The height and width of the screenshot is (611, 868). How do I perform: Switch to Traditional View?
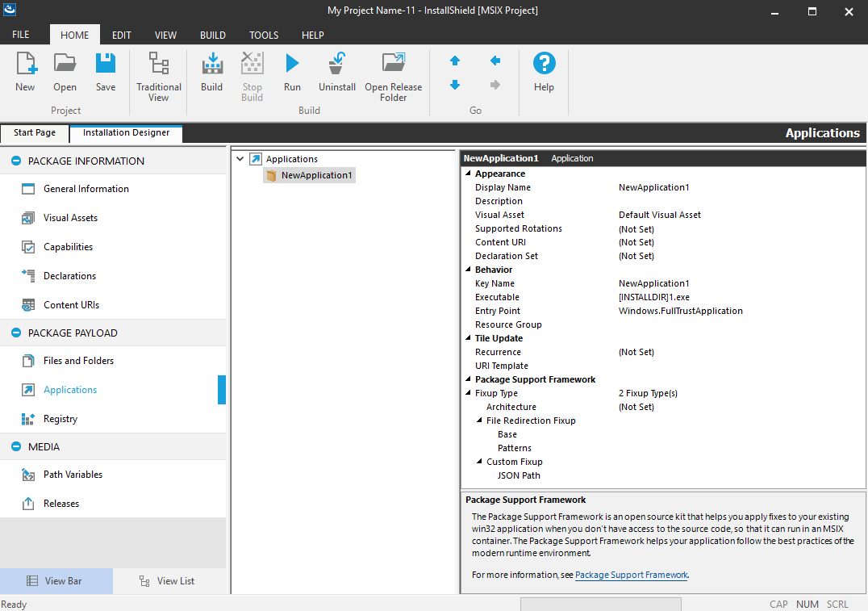coord(159,65)
